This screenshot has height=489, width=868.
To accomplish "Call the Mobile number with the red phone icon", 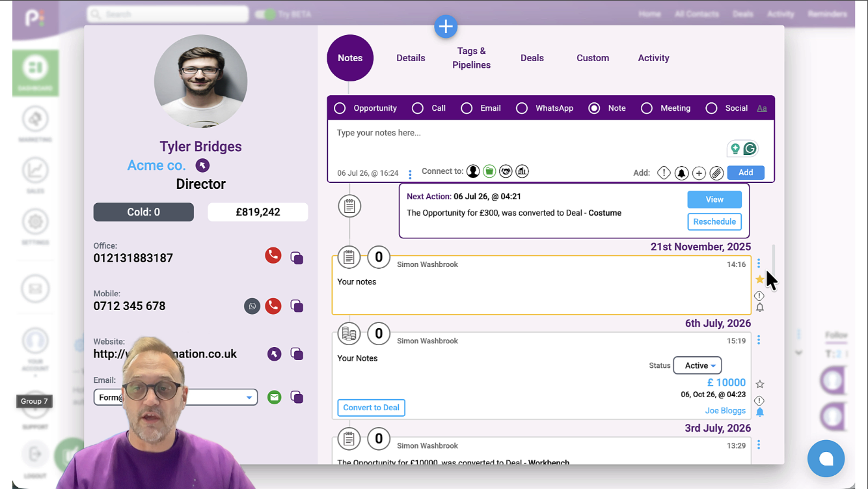I will pyautogui.click(x=273, y=306).
